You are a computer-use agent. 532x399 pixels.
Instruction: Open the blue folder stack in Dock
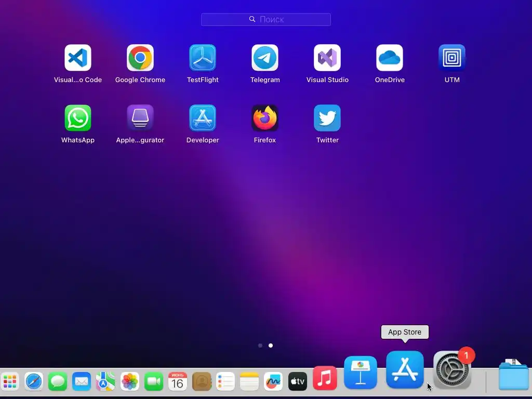point(514,375)
